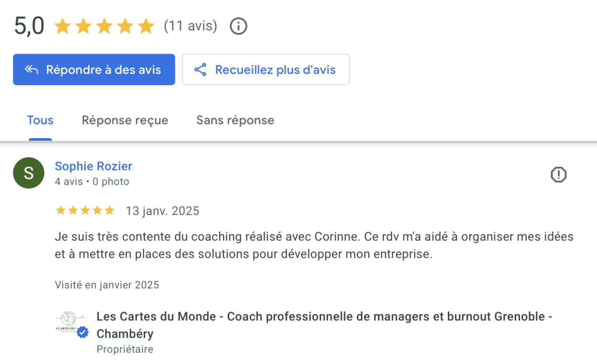
Task: Click the Répondre à des avis button
Action: click(94, 69)
